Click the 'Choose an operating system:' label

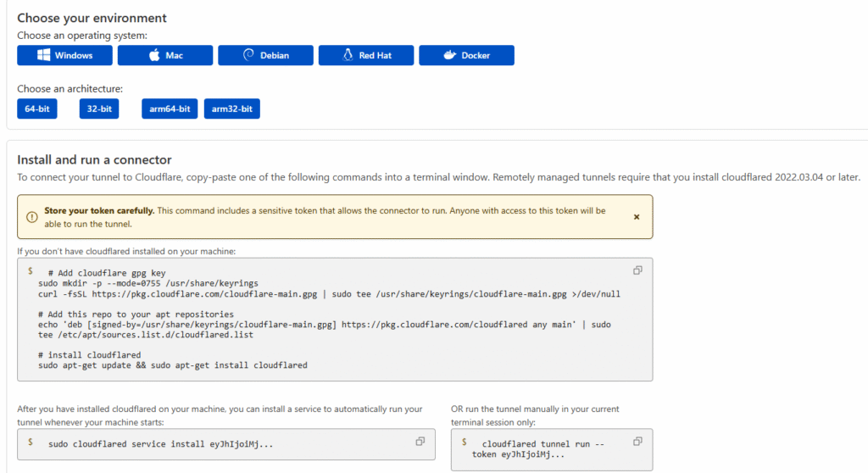tap(82, 36)
